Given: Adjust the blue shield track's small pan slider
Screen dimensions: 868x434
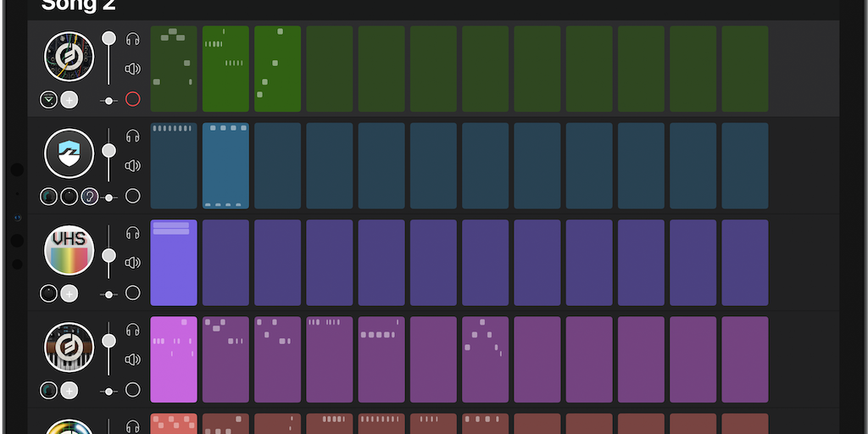Looking at the screenshot, I should (109, 198).
